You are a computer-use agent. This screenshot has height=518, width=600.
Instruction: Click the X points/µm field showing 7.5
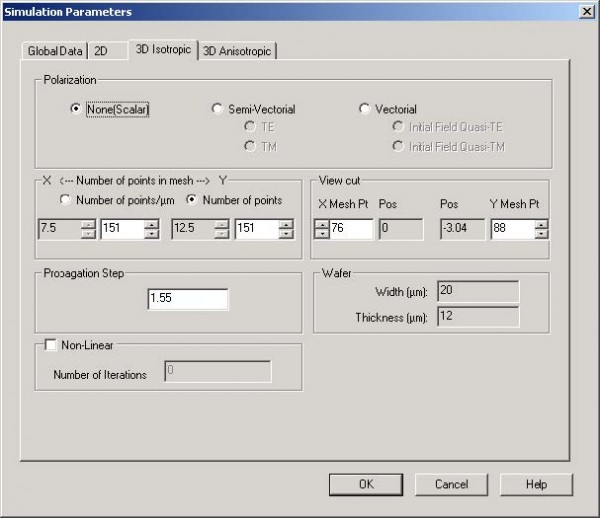pyautogui.click(x=60, y=228)
